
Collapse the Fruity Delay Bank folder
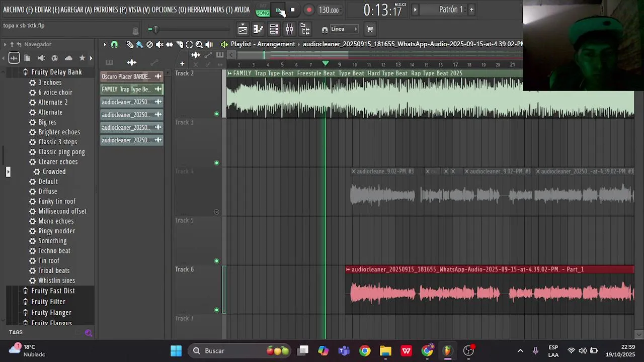point(56,72)
